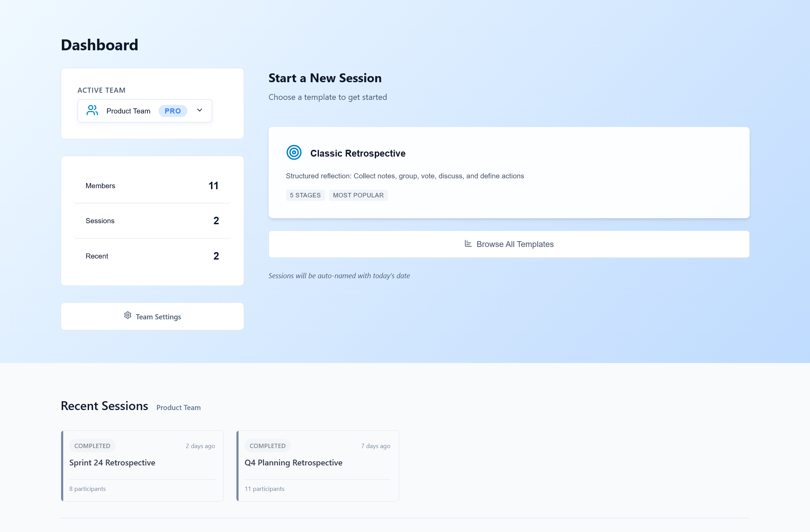Start a Classic Retrospective session
This screenshot has height=532, width=810.
pos(509,173)
